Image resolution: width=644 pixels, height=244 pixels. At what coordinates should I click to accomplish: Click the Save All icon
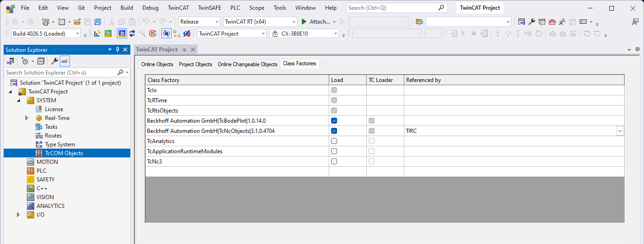pos(98,22)
